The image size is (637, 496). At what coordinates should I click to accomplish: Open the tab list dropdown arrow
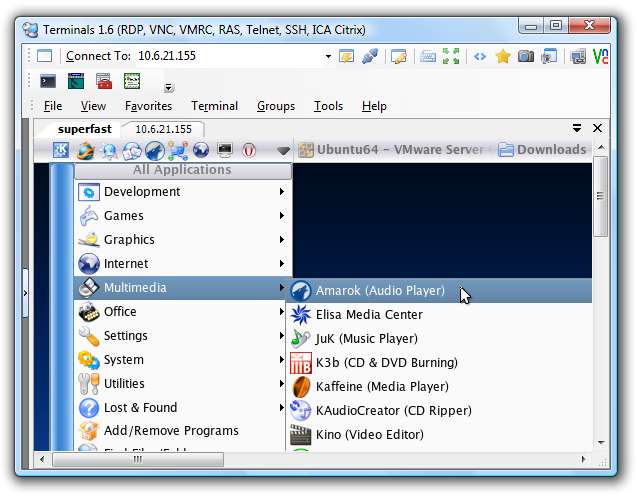[576, 128]
